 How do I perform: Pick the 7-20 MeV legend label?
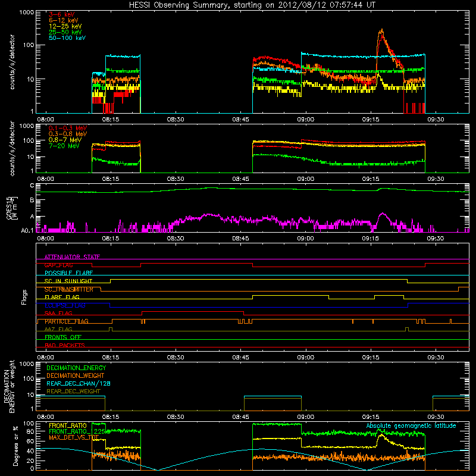click(x=64, y=146)
